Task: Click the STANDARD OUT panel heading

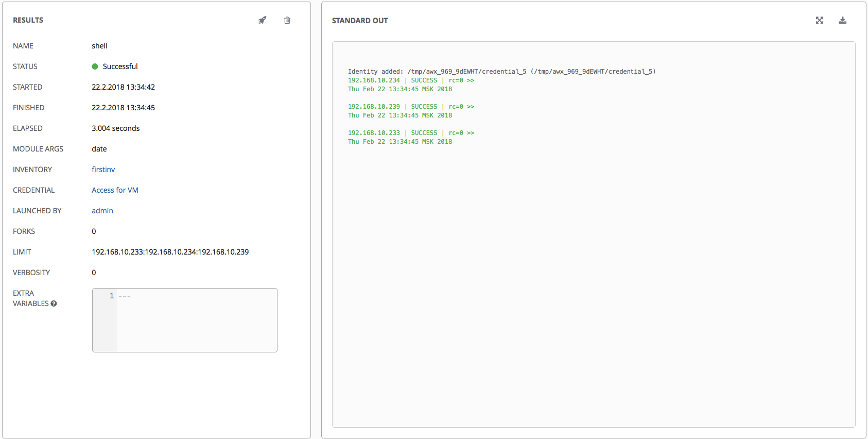Action: click(360, 21)
